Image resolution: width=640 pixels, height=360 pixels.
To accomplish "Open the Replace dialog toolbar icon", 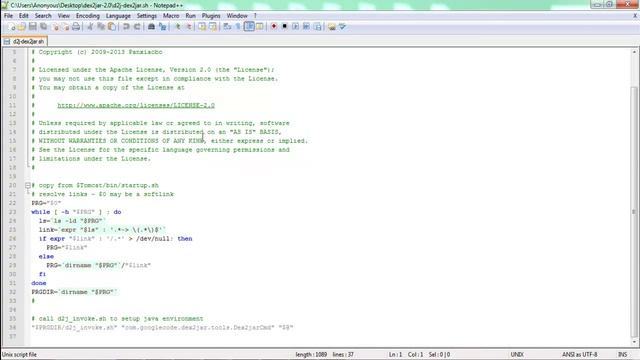I will tap(162, 27).
